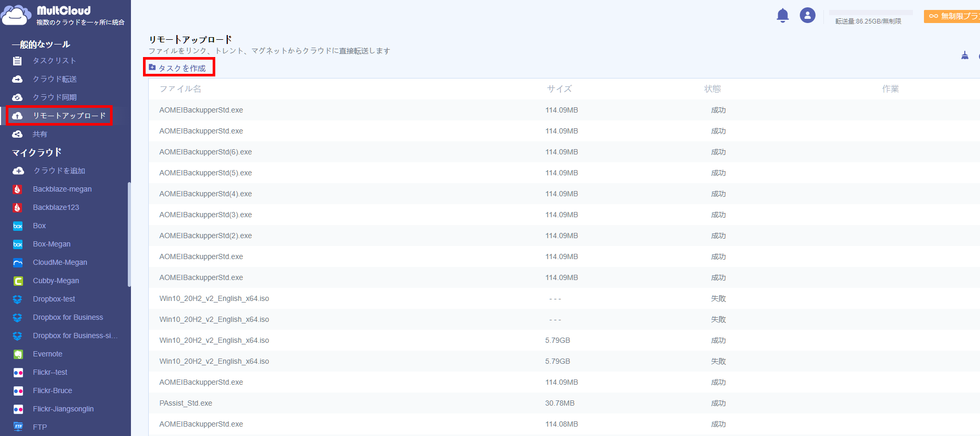Click 成功 status of PAssist_Std.exe
The image size is (980, 436).
[718, 403]
